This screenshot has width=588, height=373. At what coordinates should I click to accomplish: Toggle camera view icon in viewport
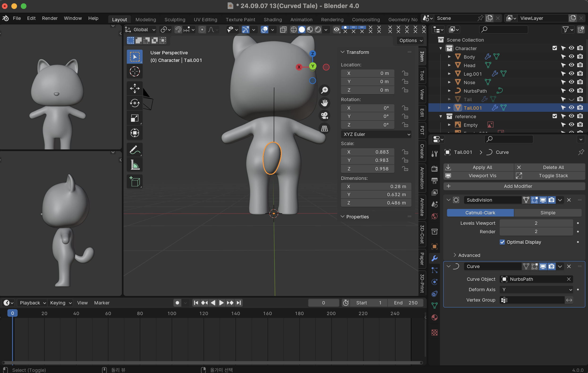pyautogui.click(x=324, y=116)
